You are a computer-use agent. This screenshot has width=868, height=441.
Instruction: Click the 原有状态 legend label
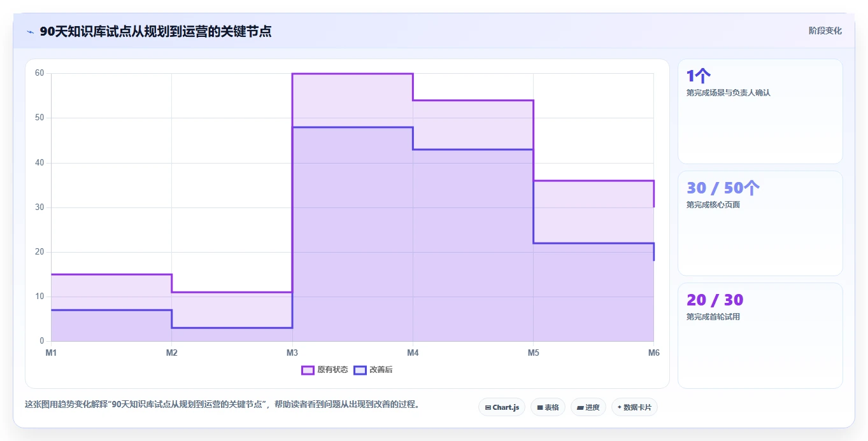[x=332, y=370]
